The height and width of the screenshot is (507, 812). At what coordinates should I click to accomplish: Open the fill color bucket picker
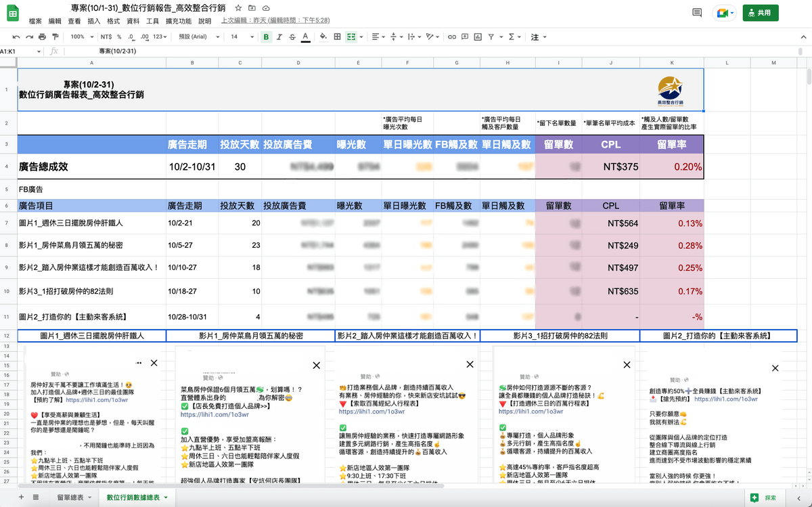pos(323,37)
